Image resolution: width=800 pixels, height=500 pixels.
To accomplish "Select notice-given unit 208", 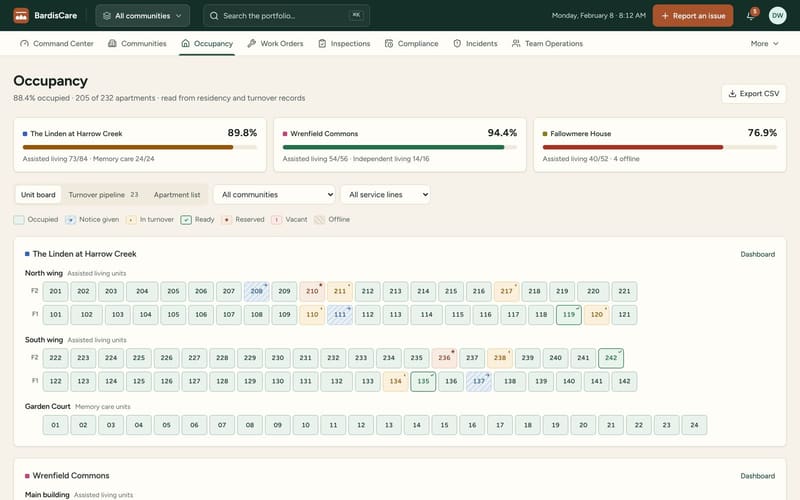I will click(256, 291).
